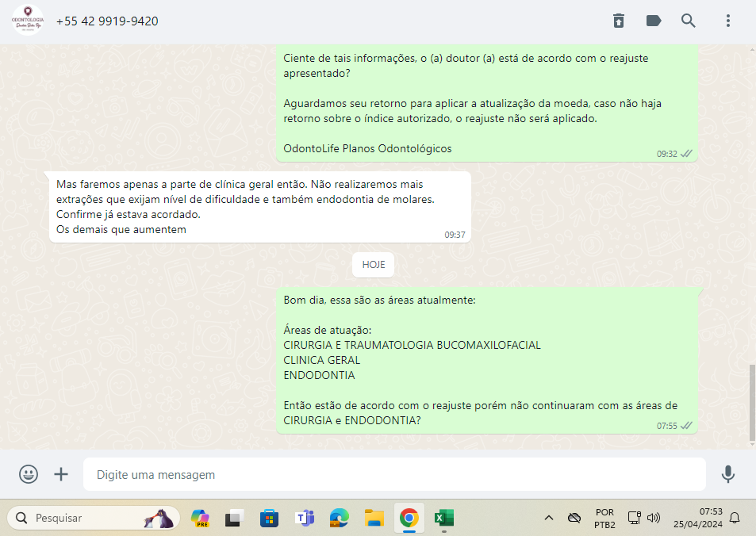Viewport: 756px width, 536px height.
Task: Click the label tag icon in chat header
Action: pos(654,21)
